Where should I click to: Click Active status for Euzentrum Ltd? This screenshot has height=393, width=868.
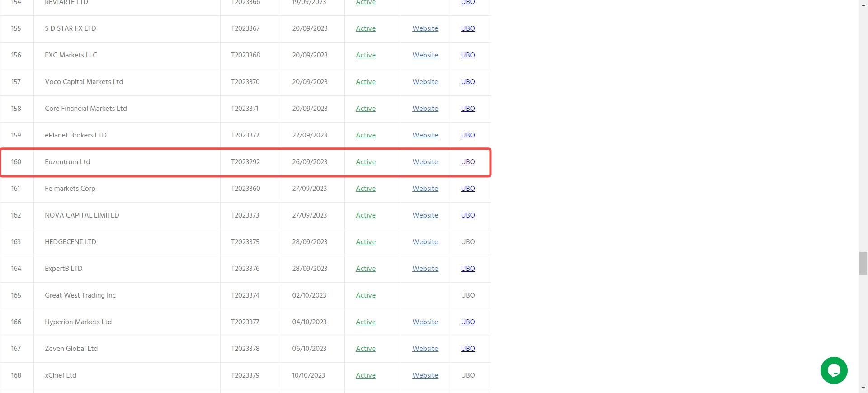pyautogui.click(x=366, y=162)
